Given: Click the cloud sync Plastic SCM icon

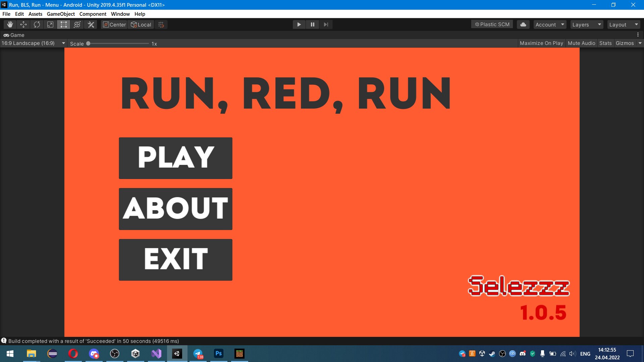Looking at the screenshot, I should tap(523, 24).
